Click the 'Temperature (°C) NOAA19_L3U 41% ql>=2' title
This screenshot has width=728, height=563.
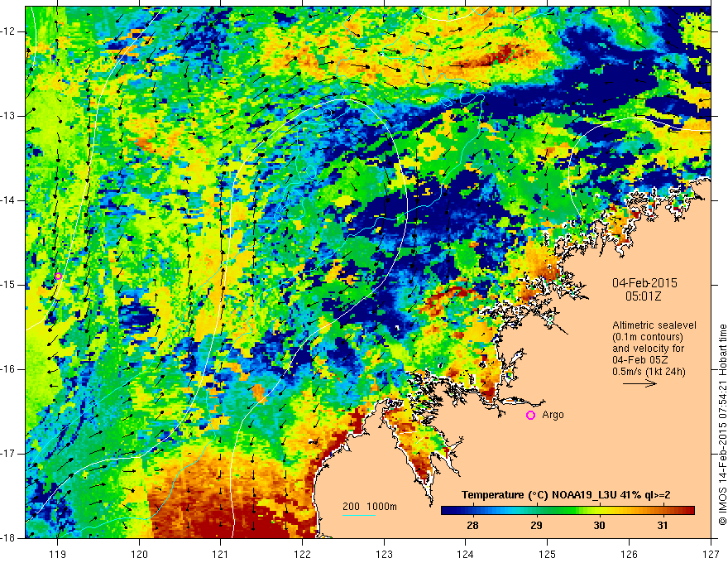point(566,495)
